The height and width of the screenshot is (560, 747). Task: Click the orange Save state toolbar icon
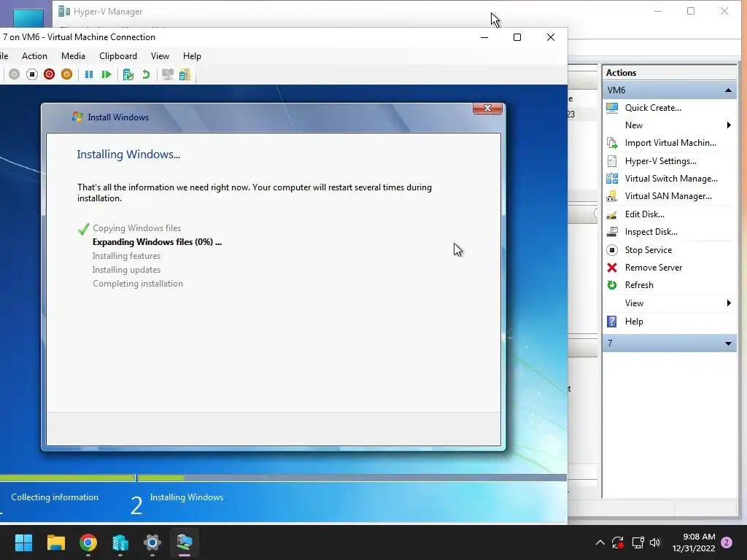click(66, 74)
